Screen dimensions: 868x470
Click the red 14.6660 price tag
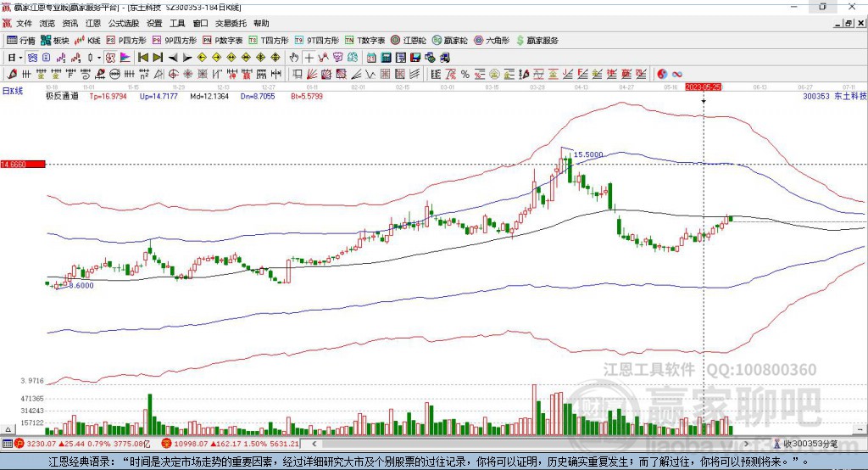pyautogui.click(x=23, y=164)
